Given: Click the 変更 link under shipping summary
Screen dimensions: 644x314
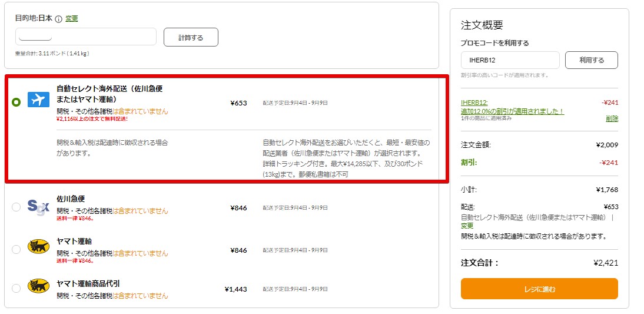Looking at the screenshot, I should click(467, 226).
